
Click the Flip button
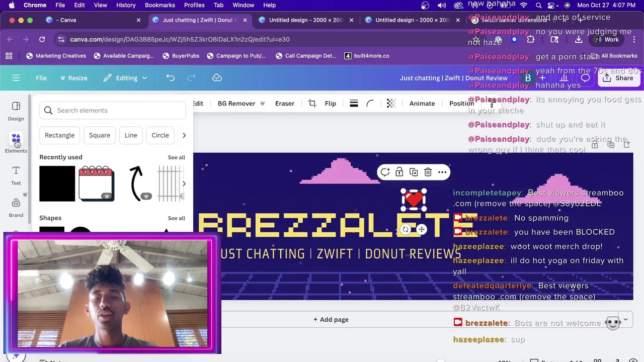331,104
